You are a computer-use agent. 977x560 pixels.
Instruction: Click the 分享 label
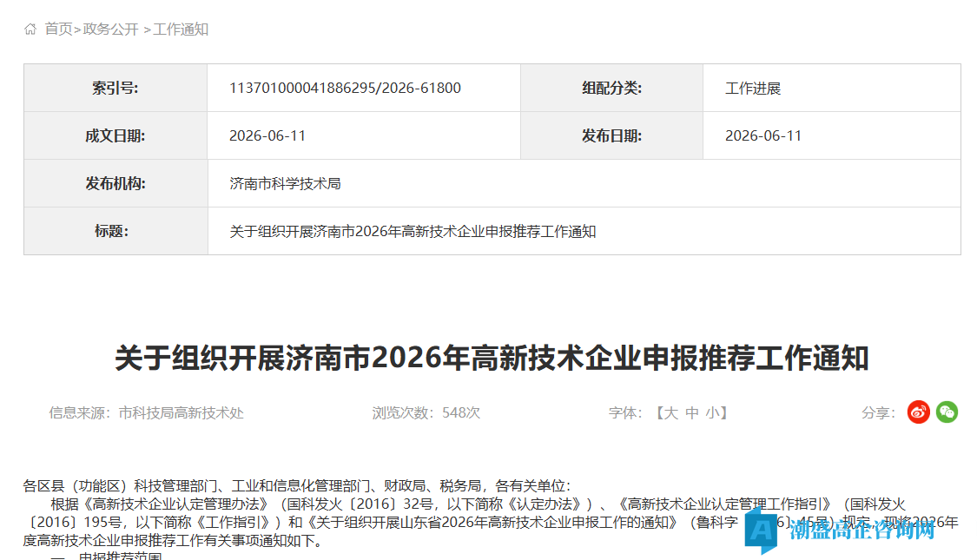click(x=878, y=413)
